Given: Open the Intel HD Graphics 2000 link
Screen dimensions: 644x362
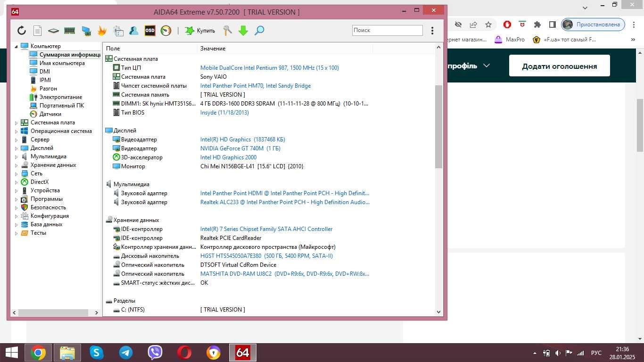Looking at the screenshot, I should 229,157.
